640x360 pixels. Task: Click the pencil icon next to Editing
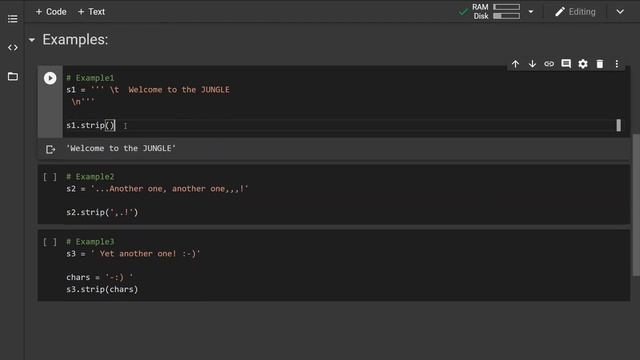click(x=560, y=12)
